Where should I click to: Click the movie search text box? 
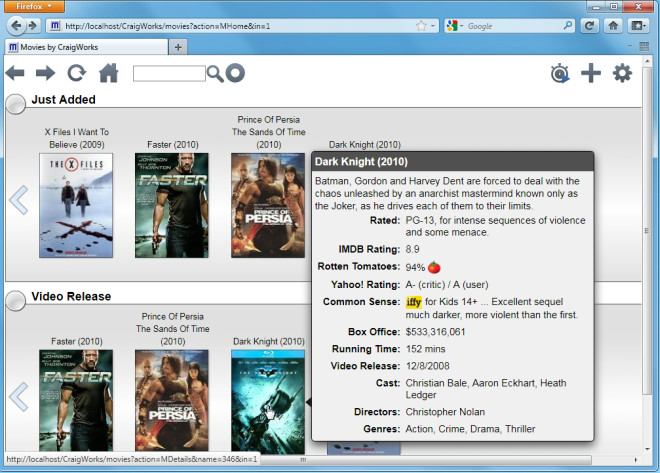169,73
